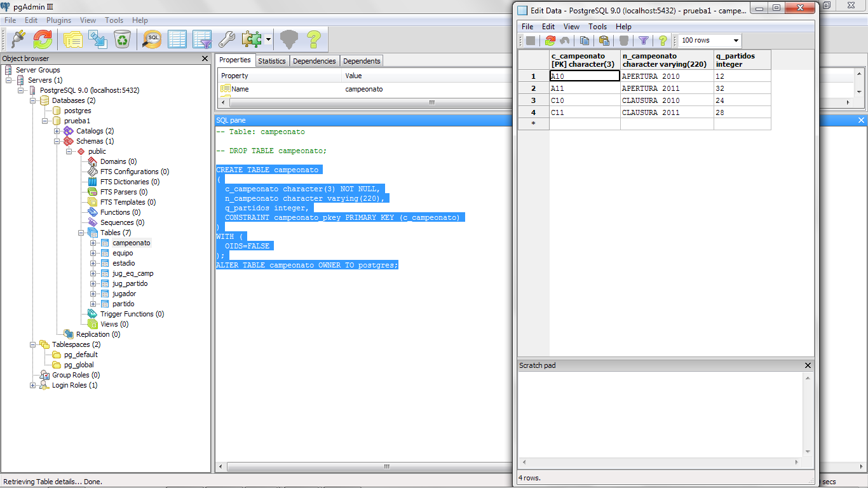Sort and filter with funnel icon
This screenshot has height=488, width=868.
643,40
